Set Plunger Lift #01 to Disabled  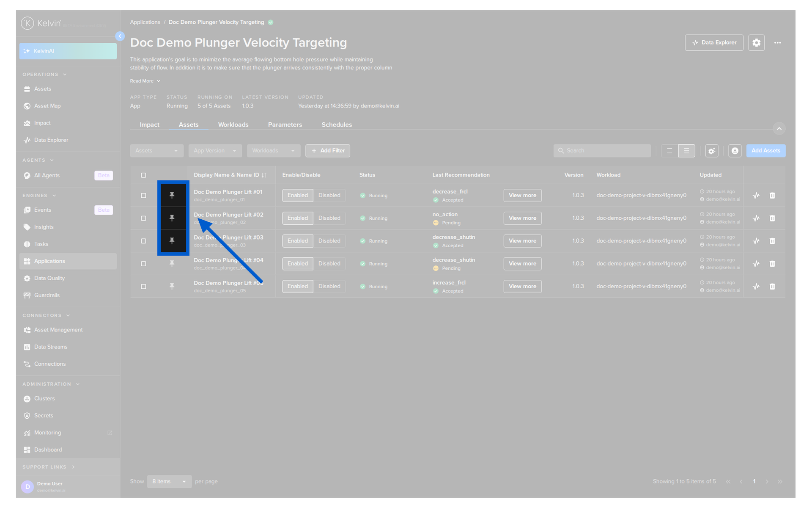pos(329,195)
